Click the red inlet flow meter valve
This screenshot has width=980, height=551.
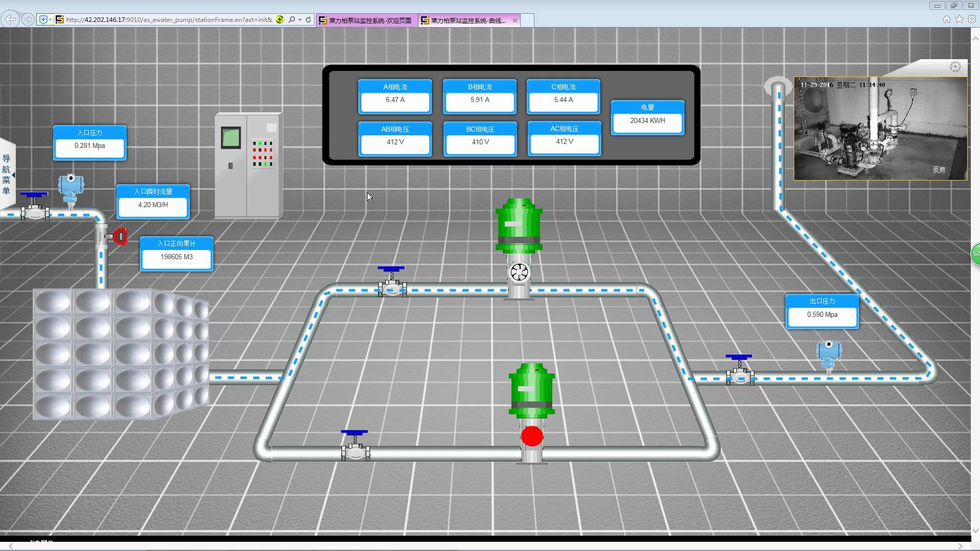pyautogui.click(x=120, y=236)
